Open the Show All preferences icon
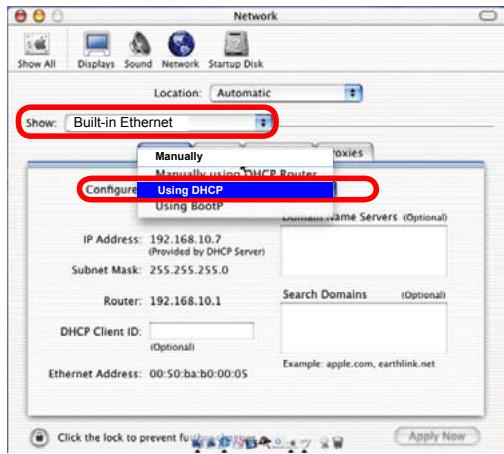504x454 pixels. [x=37, y=50]
